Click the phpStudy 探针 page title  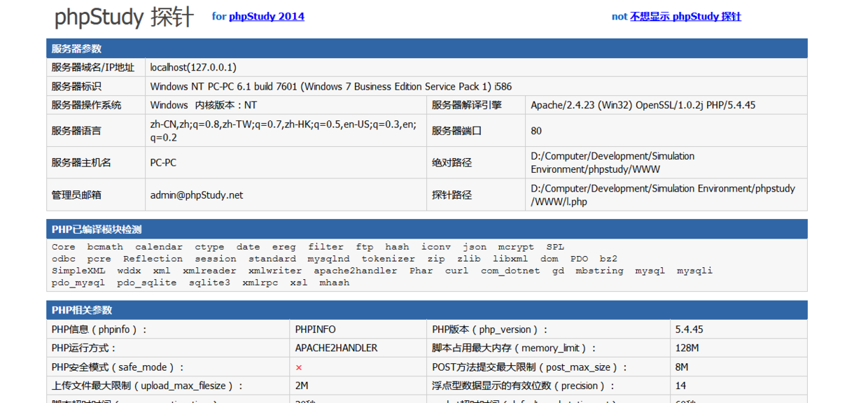pyautogui.click(x=124, y=17)
